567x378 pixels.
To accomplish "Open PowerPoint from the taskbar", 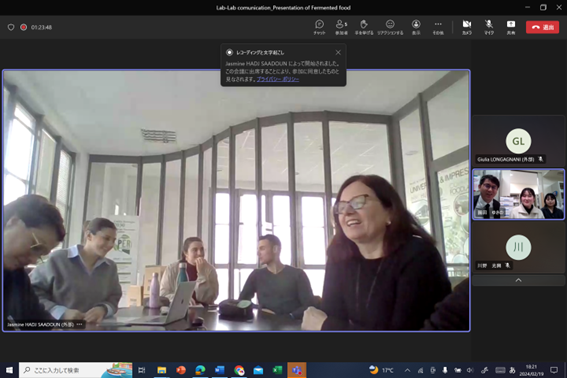I will [x=181, y=370].
